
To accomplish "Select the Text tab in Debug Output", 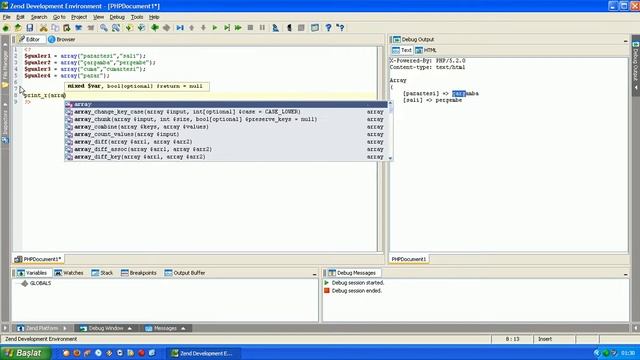I will click(402, 50).
